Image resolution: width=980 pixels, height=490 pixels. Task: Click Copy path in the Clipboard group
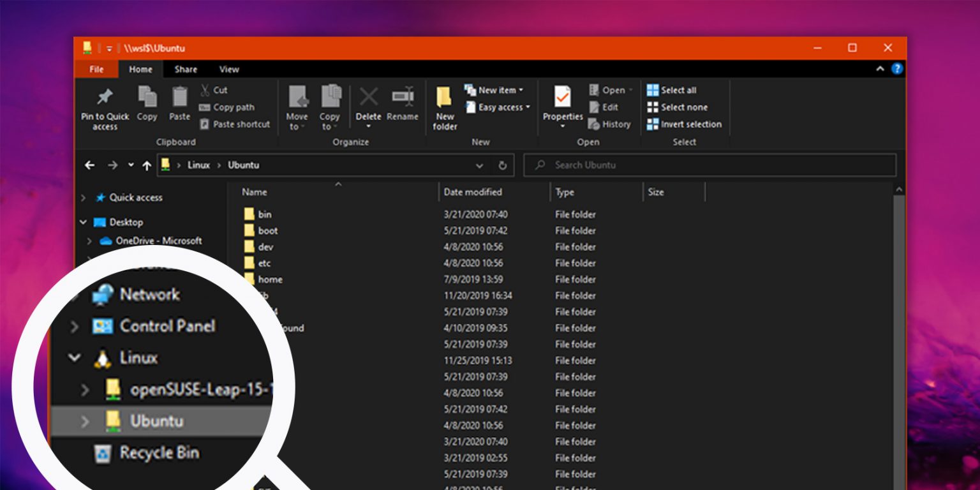pyautogui.click(x=230, y=107)
